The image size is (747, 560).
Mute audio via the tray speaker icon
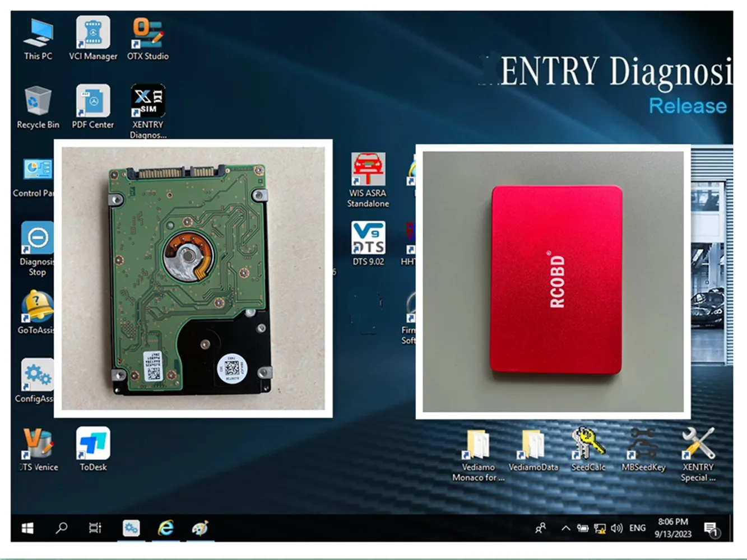pos(618,527)
